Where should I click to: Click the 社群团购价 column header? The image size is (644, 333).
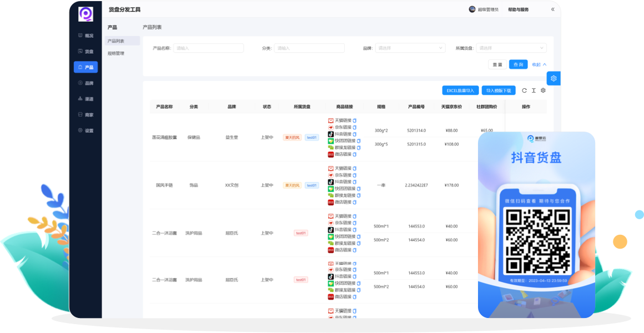click(487, 107)
